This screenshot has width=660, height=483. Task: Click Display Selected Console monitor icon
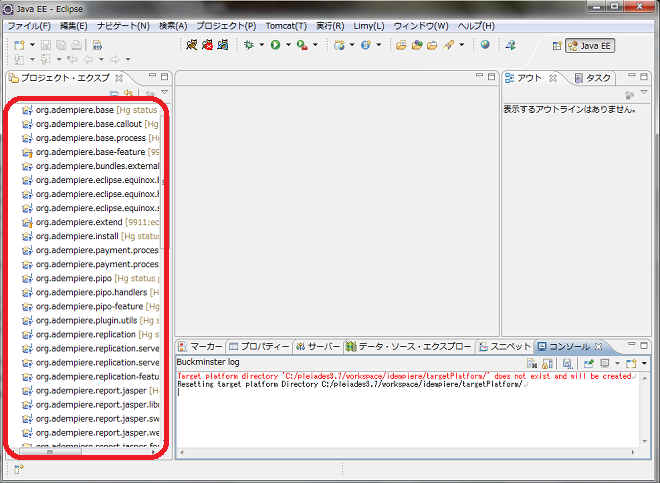[605, 363]
